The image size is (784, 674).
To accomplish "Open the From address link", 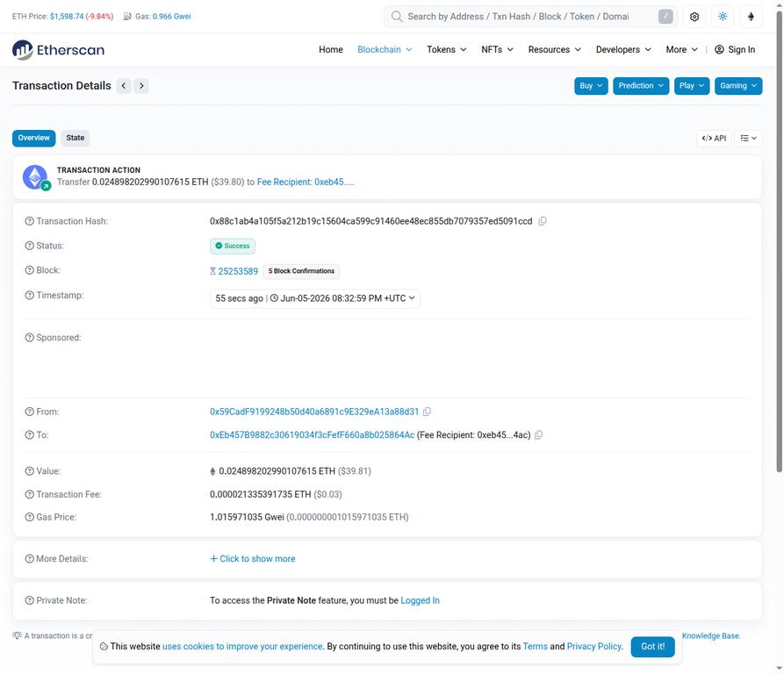I will click(314, 412).
